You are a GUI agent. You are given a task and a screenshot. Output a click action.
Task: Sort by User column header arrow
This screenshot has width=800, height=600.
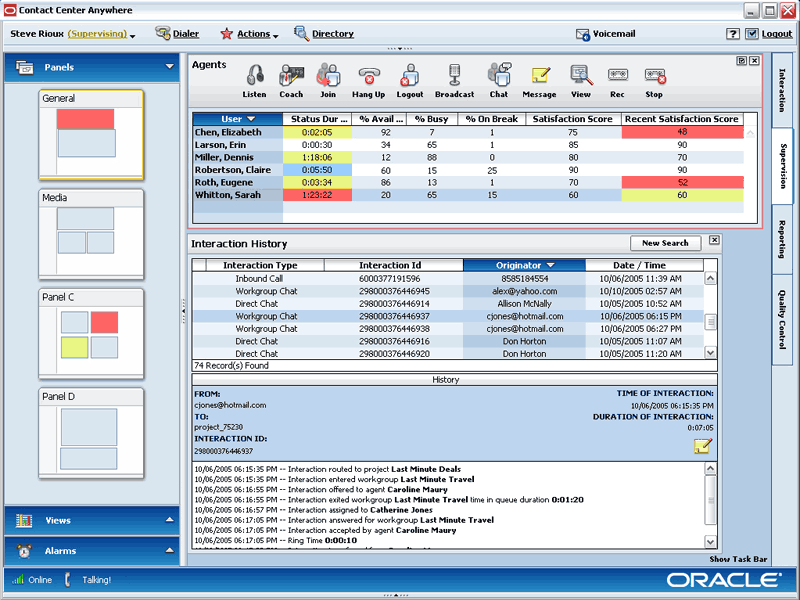tap(251, 119)
